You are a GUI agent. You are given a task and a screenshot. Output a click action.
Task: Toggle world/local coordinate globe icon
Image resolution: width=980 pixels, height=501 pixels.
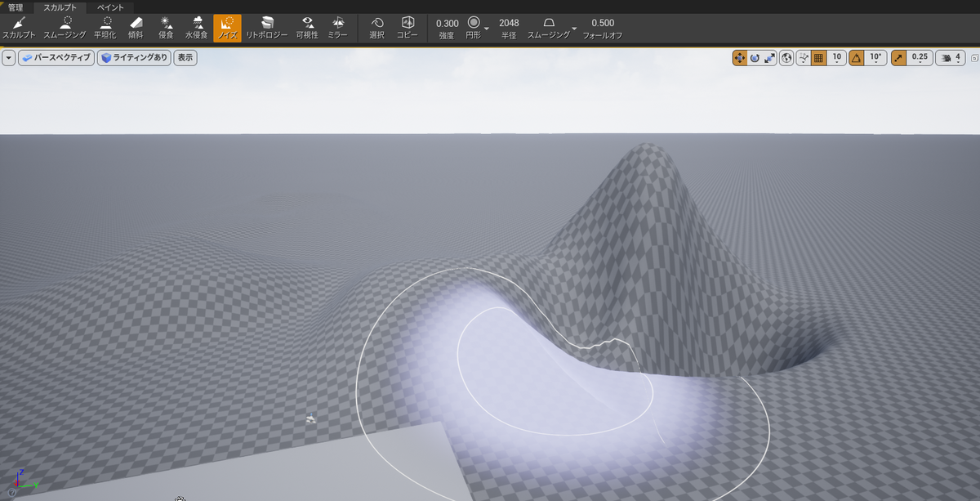(786, 58)
